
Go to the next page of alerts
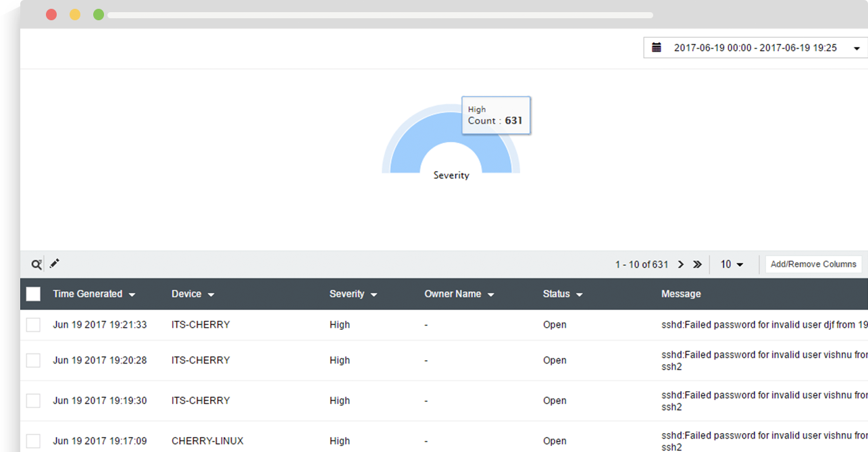click(681, 264)
